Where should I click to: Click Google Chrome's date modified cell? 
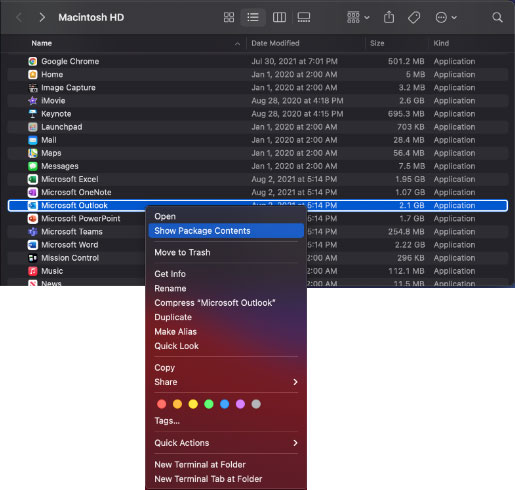[294, 61]
